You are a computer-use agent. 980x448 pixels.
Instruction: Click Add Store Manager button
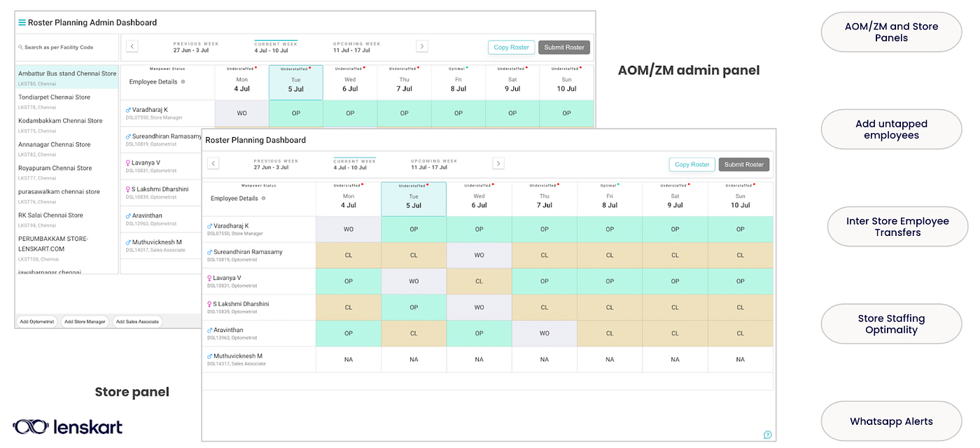(85, 322)
